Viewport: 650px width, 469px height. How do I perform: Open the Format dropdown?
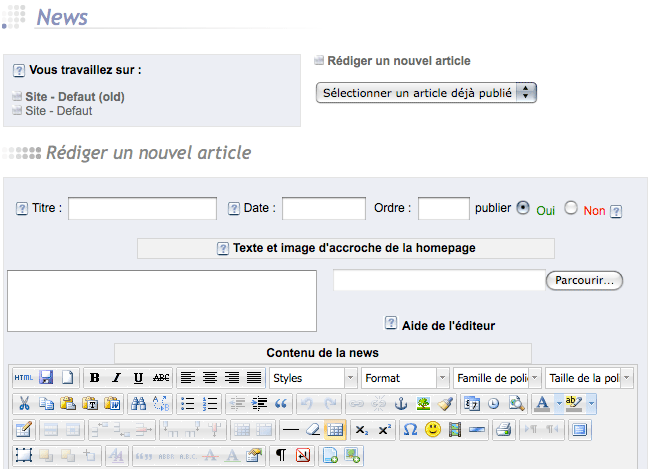click(x=405, y=378)
